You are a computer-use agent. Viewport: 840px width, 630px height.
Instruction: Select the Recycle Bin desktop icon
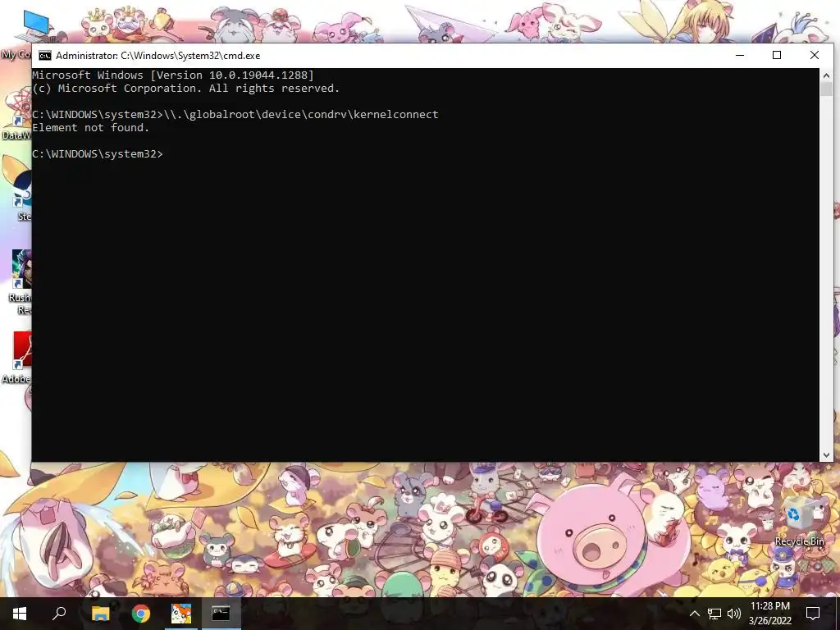(799, 519)
